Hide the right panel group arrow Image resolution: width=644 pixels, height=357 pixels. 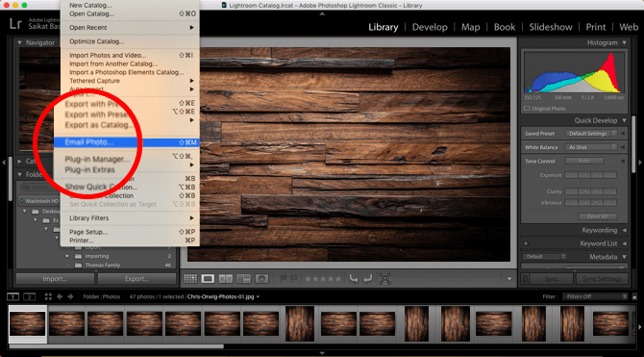click(x=640, y=163)
